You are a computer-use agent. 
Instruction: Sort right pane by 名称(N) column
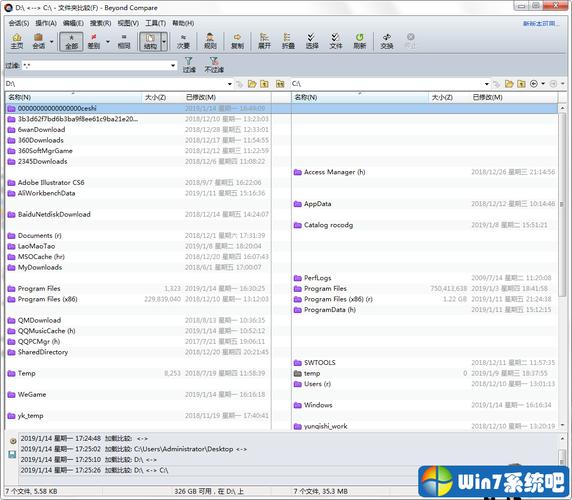(360, 97)
